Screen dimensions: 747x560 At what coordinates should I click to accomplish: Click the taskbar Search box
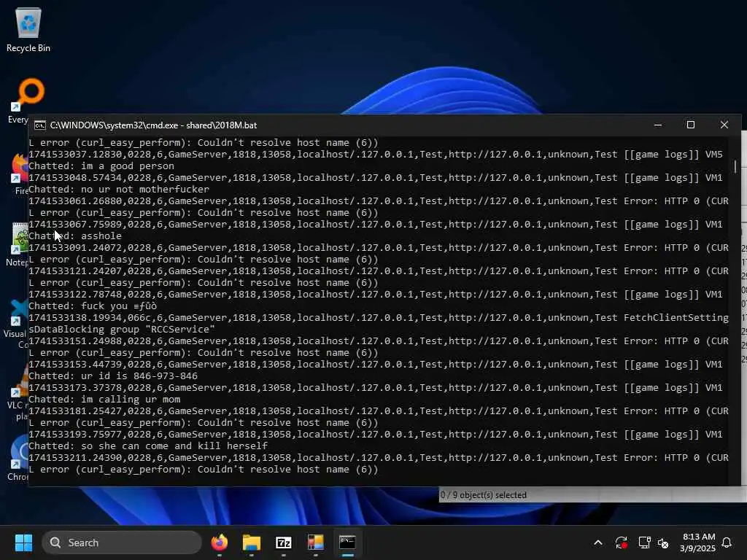coord(122,542)
